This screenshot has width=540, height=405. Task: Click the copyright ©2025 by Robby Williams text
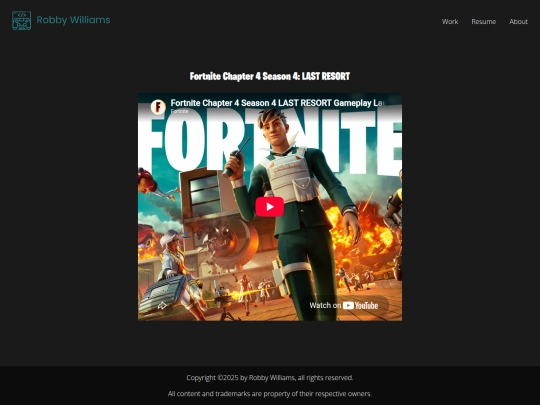[x=270, y=378]
